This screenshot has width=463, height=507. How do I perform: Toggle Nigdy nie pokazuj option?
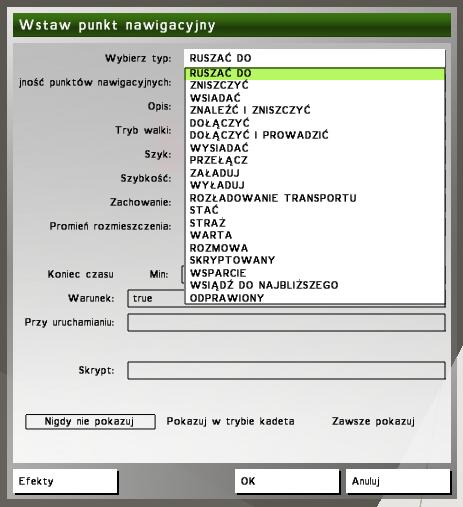(90, 422)
